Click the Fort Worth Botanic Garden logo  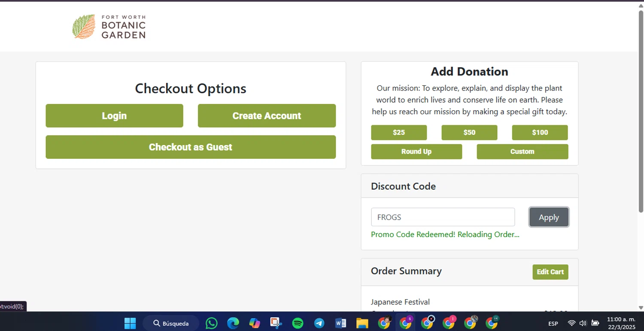[109, 27]
